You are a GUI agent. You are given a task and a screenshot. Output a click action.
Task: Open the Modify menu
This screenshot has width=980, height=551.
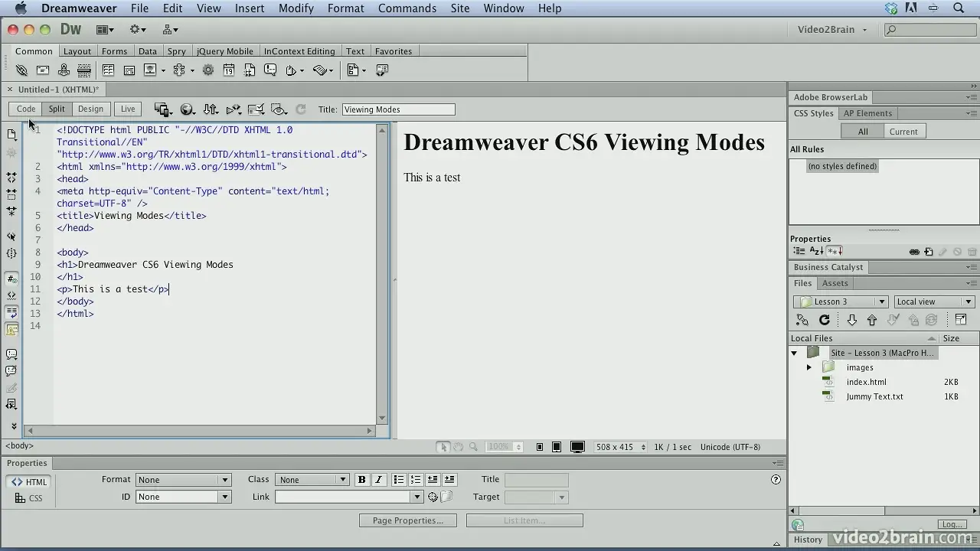pyautogui.click(x=296, y=8)
